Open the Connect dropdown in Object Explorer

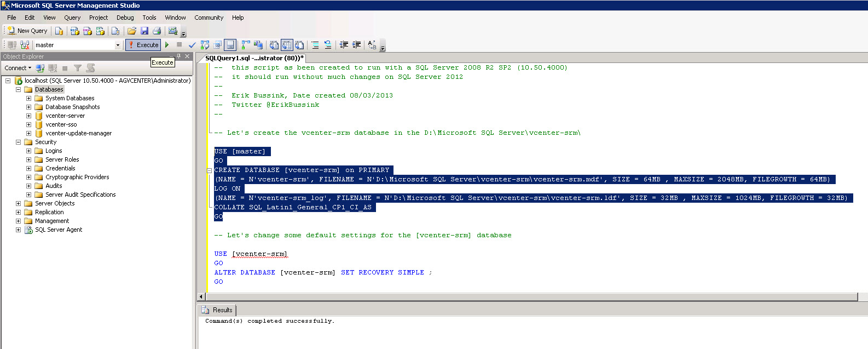pos(18,68)
